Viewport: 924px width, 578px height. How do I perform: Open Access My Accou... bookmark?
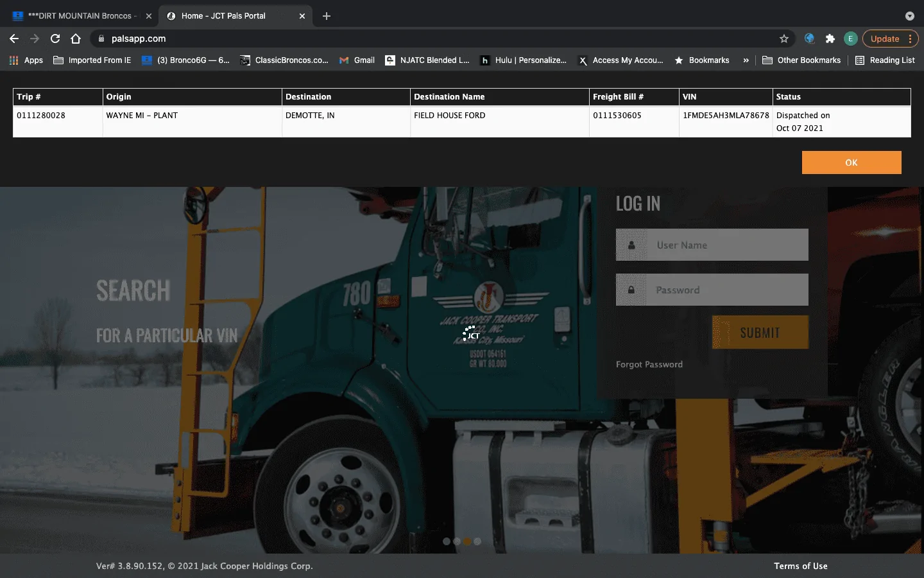click(621, 60)
